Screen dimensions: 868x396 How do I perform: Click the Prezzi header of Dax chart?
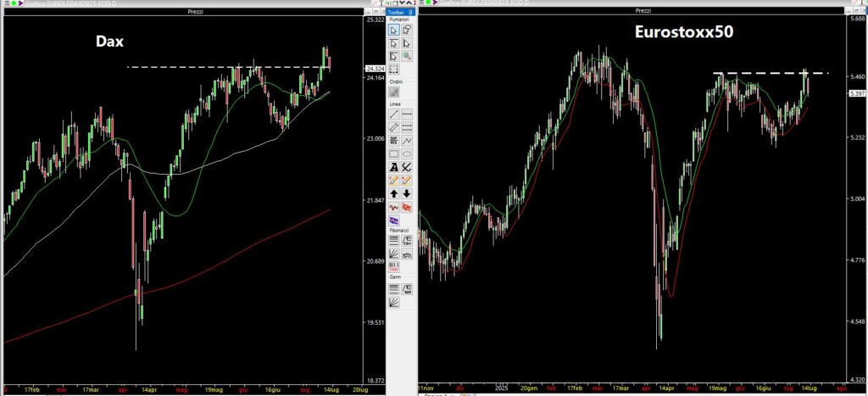pos(196,10)
